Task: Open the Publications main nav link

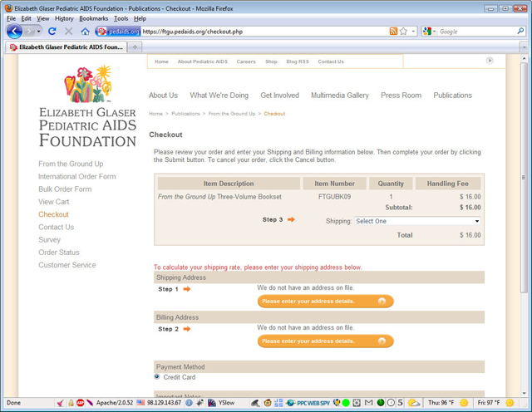Action: (452, 96)
